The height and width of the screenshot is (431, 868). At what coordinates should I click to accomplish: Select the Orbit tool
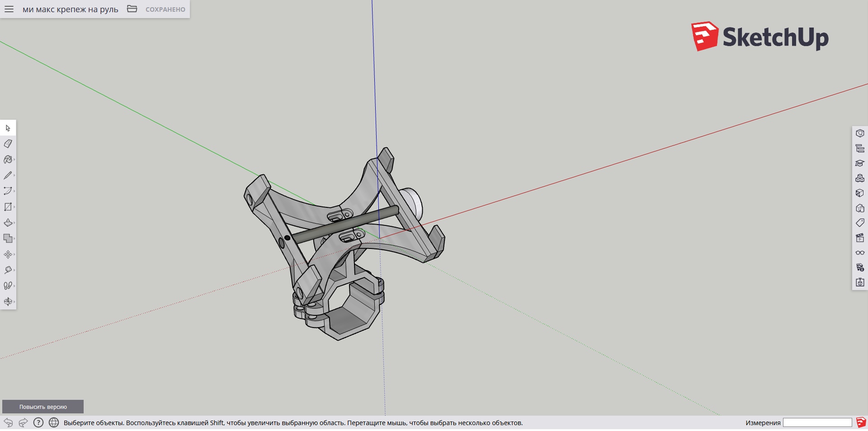[x=8, y=301]
